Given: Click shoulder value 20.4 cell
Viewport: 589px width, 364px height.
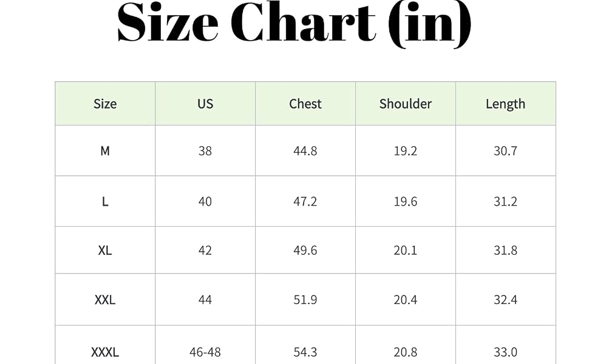Looking at the screenshot, I should (x=405, y=300).
